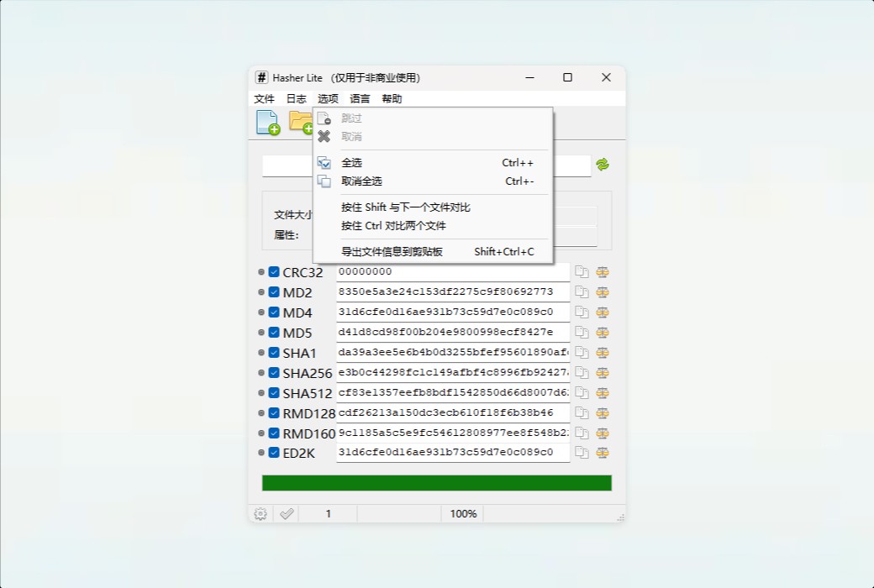Toggle the MD2 checkbox off
This screenshot has width=874, height=588.
tap(273, 291)
